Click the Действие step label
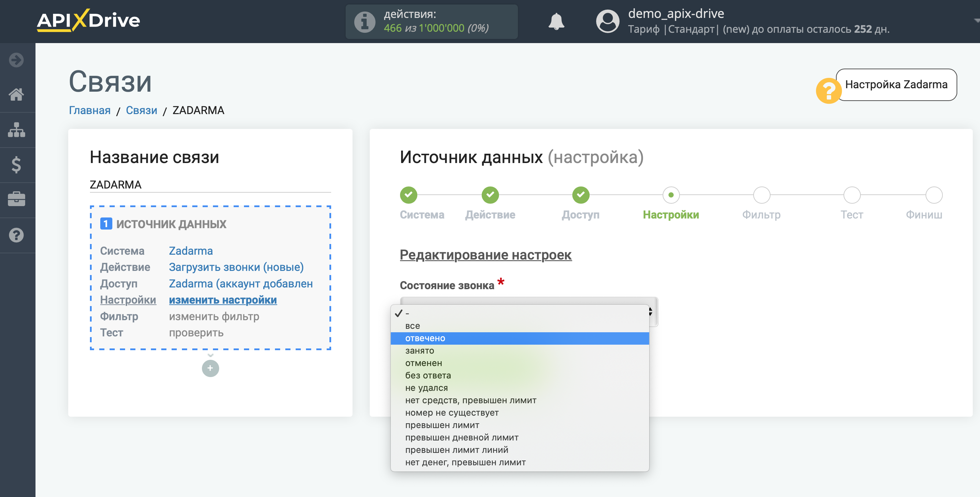 (490, 215)
